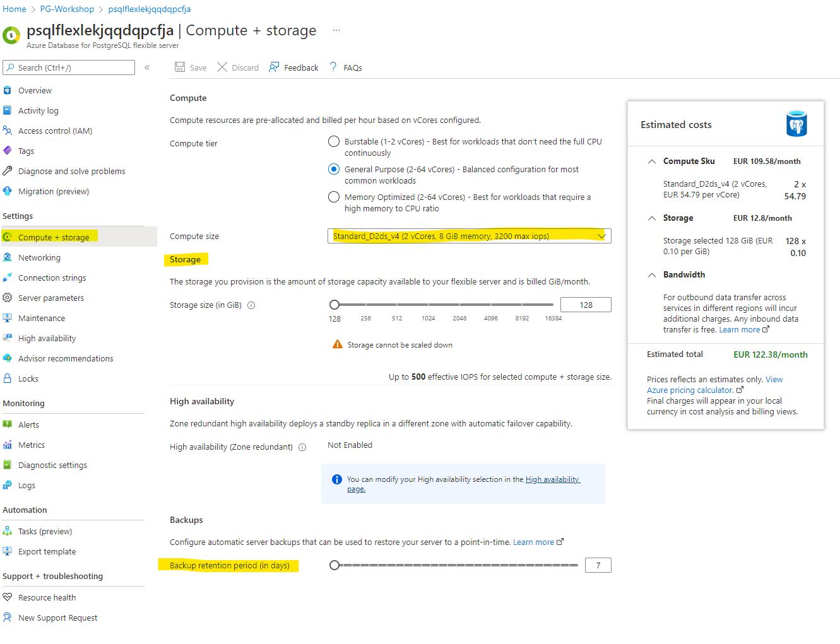Image resolution: width=840 pixels, height=644 pixels.
Task: Select General Purpose compute tier option
Action: [x=334, y=169]
